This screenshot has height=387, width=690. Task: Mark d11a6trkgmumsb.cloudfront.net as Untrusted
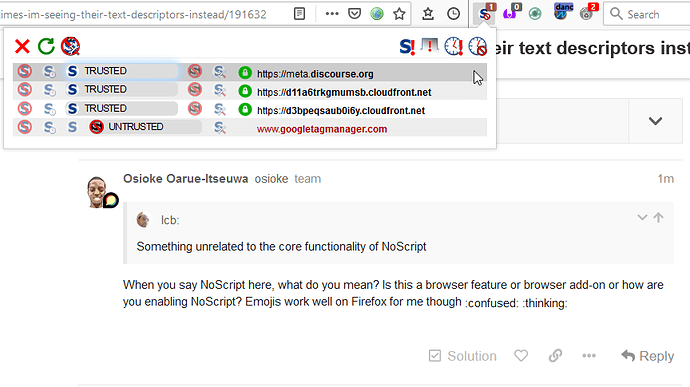coord(195,89)
